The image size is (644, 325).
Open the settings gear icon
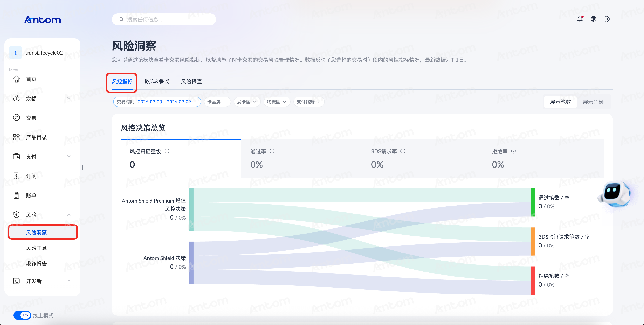click(607, 19)
